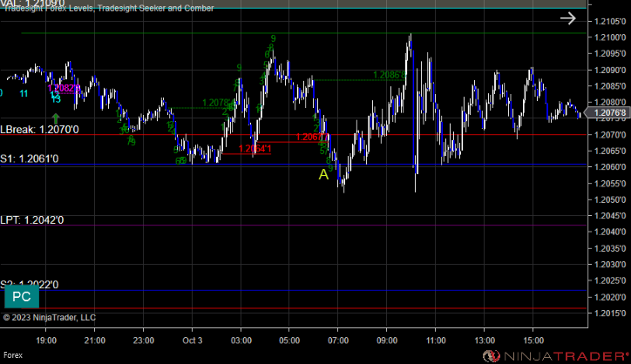This screenshot has width=631, height=364.
Task: Click the 1.2030'0 price axis label
Action: (x=610, y=264)
